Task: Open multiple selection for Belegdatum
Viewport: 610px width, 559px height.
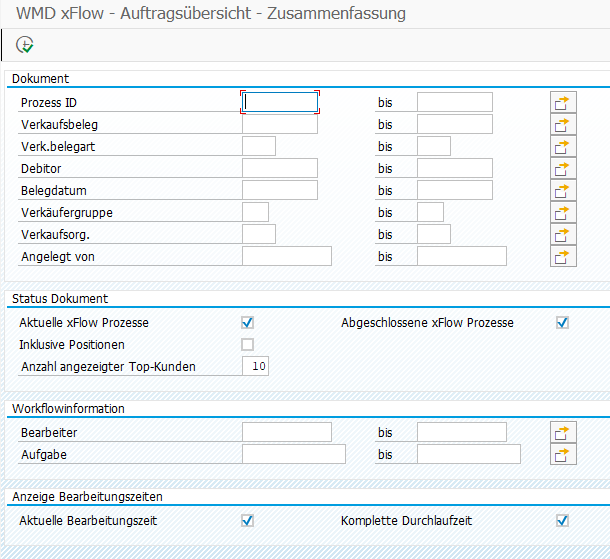Action: pos(564,190)
